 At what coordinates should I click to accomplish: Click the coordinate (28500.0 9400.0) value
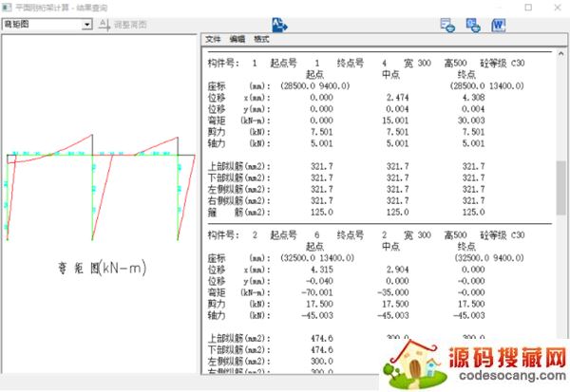coord(315,86)
